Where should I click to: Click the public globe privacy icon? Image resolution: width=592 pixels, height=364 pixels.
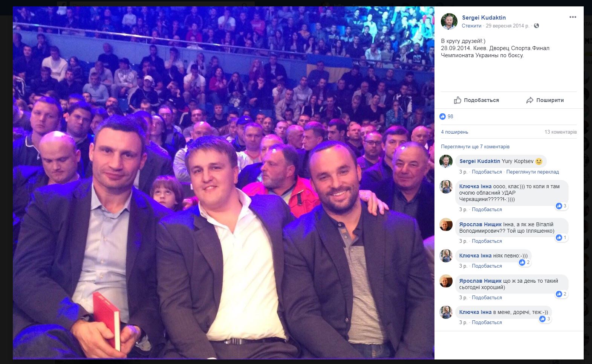pyautogui.click(x=536, y=26)
